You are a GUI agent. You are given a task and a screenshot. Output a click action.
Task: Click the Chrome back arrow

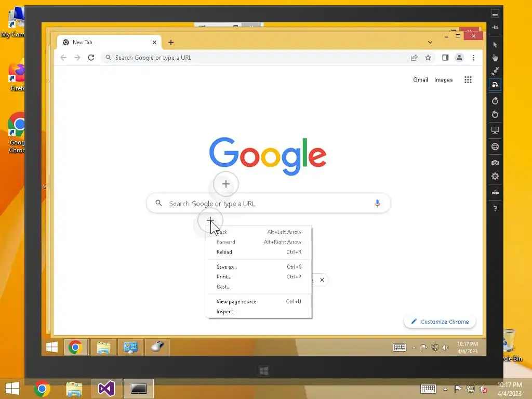tap(63, 58)
